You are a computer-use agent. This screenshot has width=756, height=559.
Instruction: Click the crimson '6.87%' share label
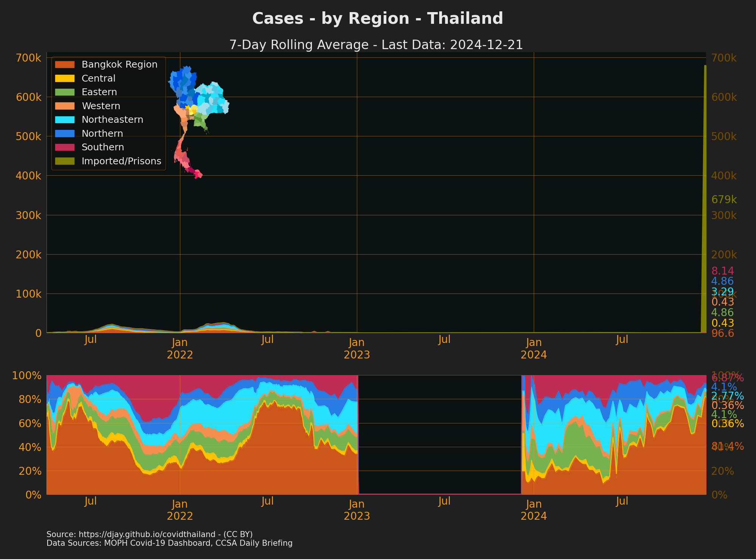[728, 378]
